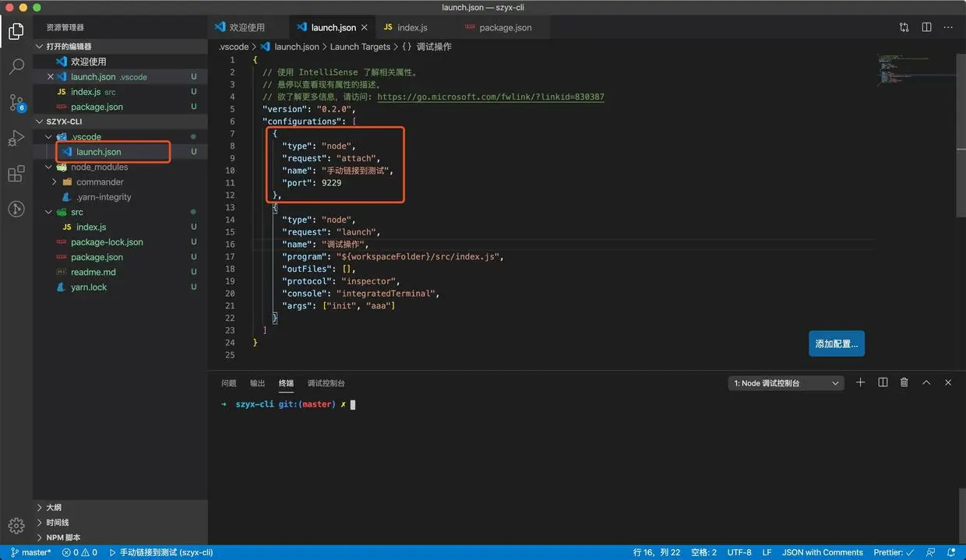The image size is (966, 560).
Task: Kill the terminal with trash icon
Action: click(904, 382)
